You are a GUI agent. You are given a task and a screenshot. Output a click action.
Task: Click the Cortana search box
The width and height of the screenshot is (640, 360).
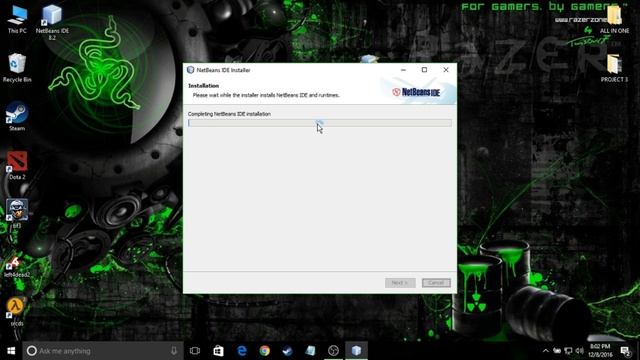(x=102, y=351)
